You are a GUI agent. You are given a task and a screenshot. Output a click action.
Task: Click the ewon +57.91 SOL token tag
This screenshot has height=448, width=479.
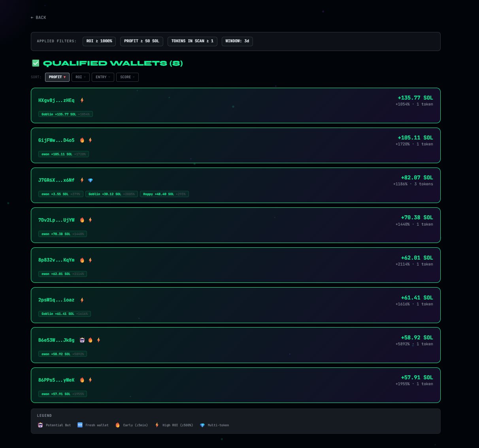click(62, 394)
